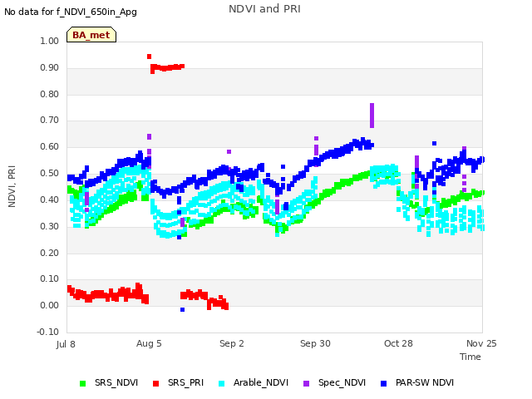This screenshot has width=532, height=399.
Task: Click the Sep 2 x-axis tick label
Action: [x=232, y=343]
